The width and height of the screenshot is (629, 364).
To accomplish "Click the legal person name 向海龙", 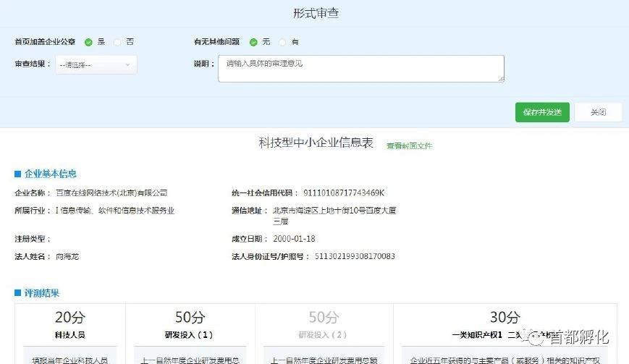I will point(67,257).
